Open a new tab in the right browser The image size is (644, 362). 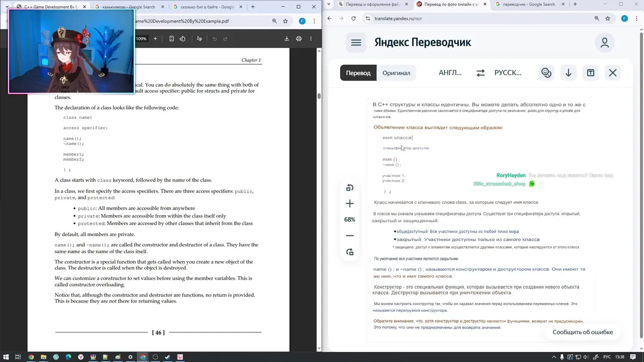[575, 5]
